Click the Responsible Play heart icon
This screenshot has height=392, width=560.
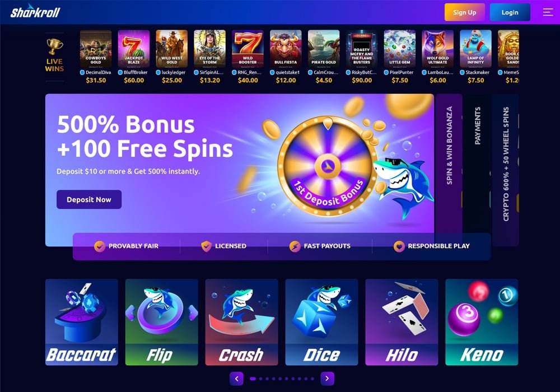click(399, 246)
